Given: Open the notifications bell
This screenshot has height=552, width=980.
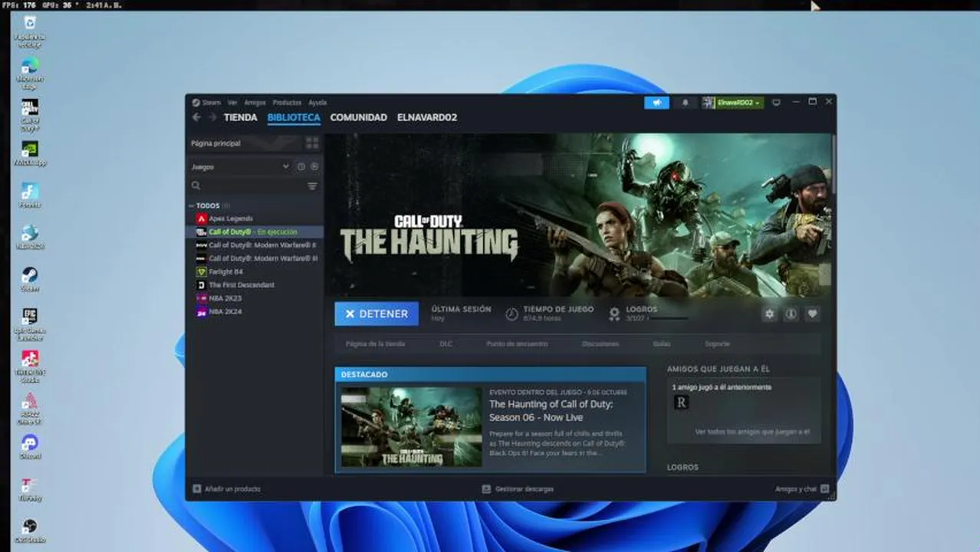Looking at the screenshot, I should tap(685, 103).
